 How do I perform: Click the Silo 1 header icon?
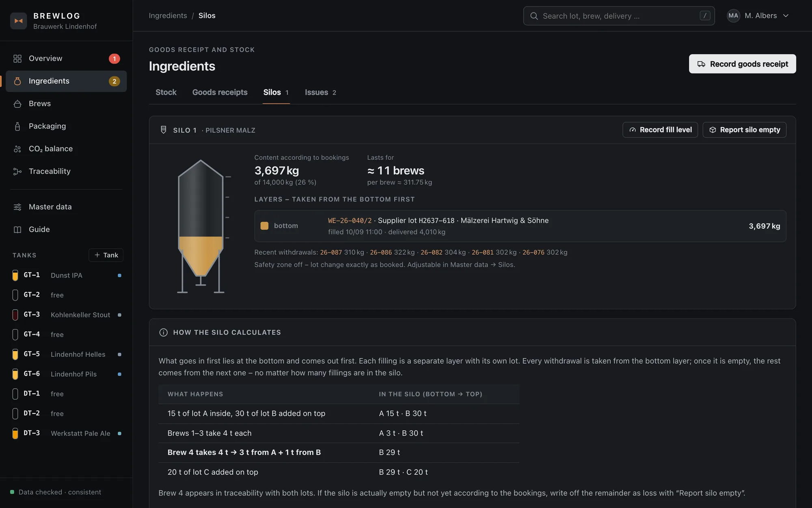[x=164, y=130]
